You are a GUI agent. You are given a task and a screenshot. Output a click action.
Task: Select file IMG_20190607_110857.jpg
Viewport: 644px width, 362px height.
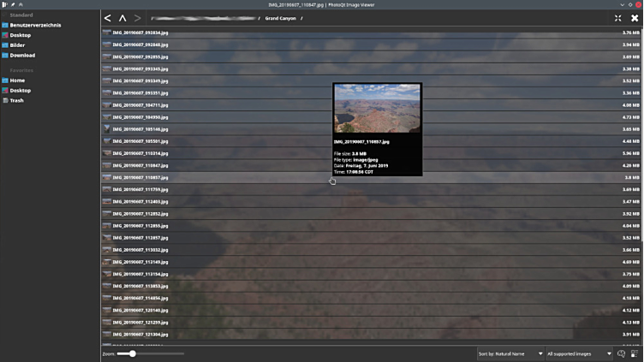tap(140, 177)
